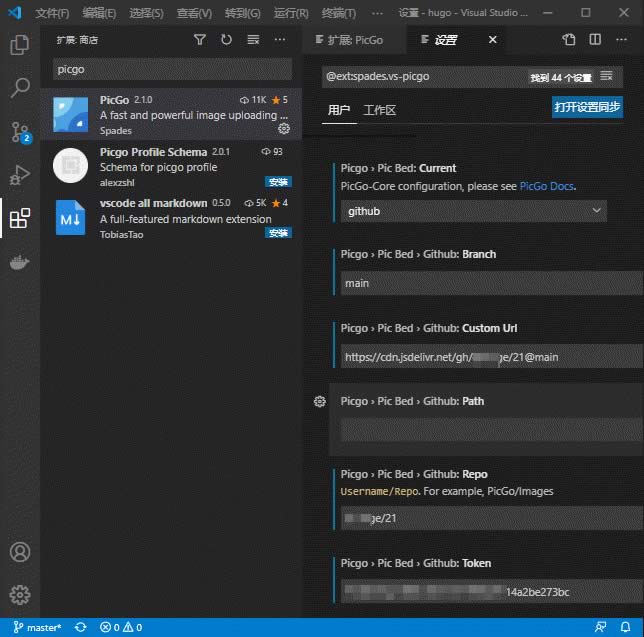Open Source Control view with 2 changes
This screenshot has width=644, height=637.
click(x=19, y=132)
